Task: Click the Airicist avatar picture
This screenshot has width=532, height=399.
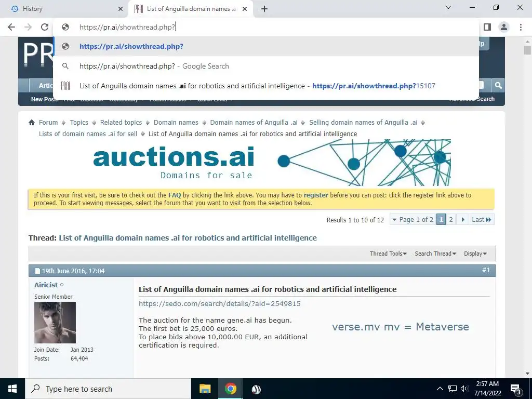Action: (x=55, y=323)
